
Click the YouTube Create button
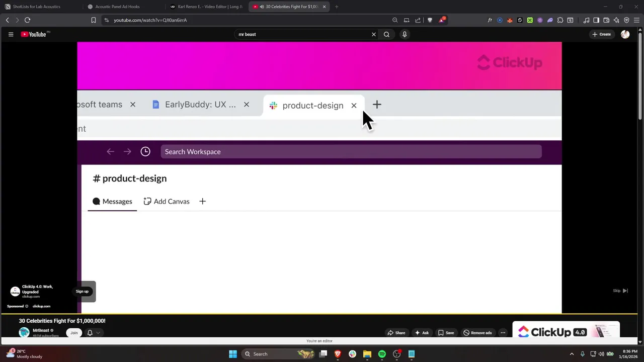[x=602, y=34]
